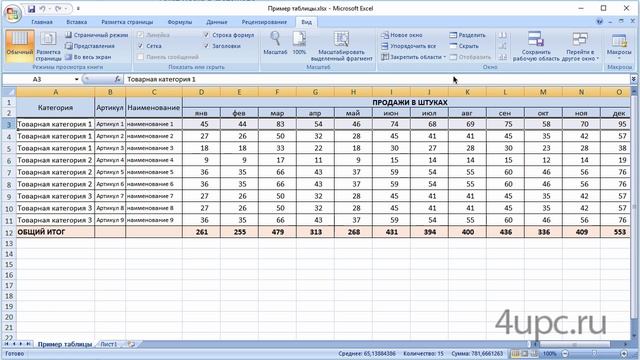Open a New Window (Новое окно)
The height and width of the screenshot is (360, 640).
coord(402,35)
